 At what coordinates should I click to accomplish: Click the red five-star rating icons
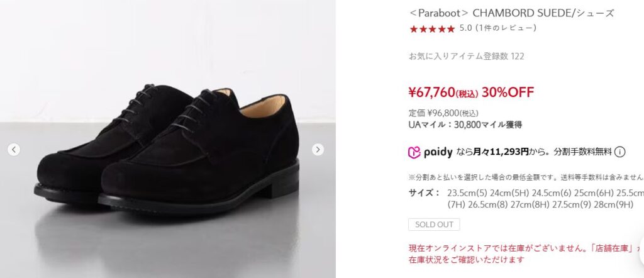pos(432,29)
